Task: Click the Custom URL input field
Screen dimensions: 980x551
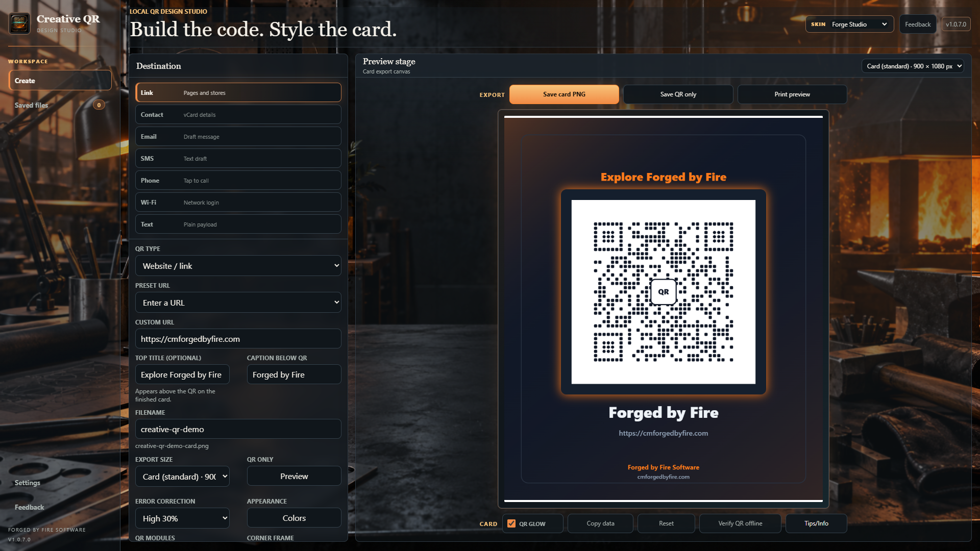Action: pos(238,339)
